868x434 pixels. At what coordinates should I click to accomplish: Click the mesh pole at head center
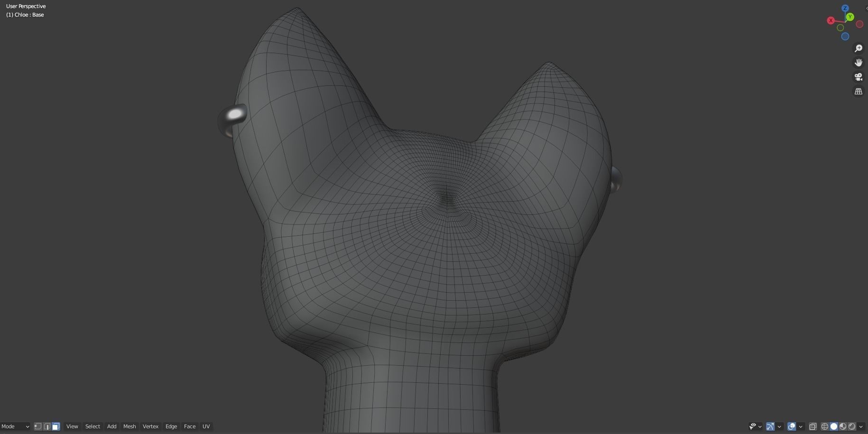tap(446, 198)
